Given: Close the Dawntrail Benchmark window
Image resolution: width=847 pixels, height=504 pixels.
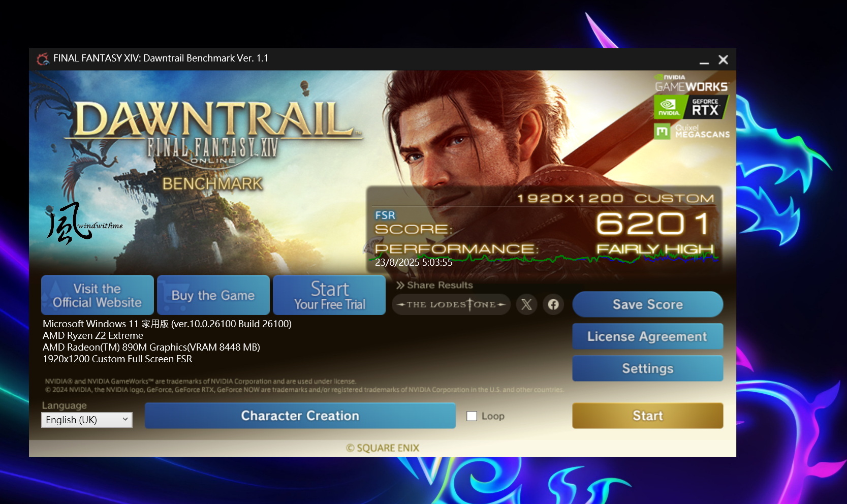Looking at the screenshot, I should click(x=724, y=60).
